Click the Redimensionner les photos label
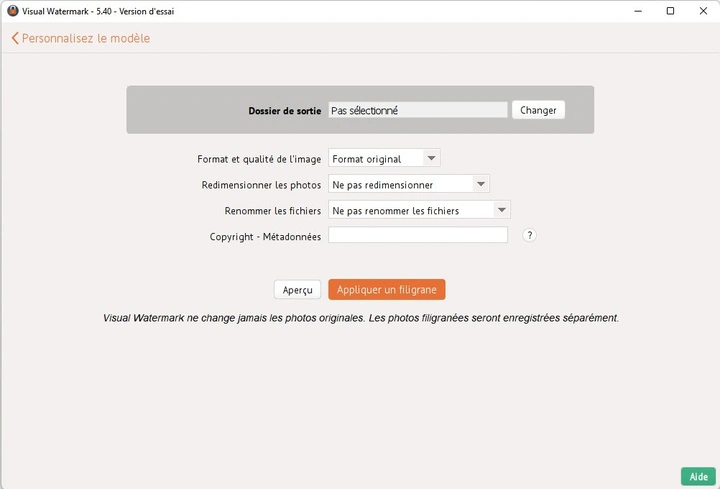 click(261, 185)
